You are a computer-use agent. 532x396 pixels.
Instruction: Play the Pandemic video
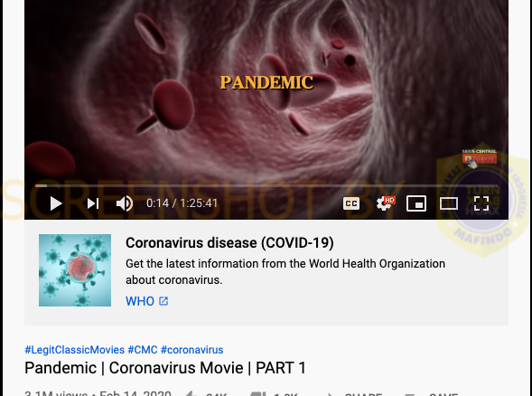click(x=56, y=203)
